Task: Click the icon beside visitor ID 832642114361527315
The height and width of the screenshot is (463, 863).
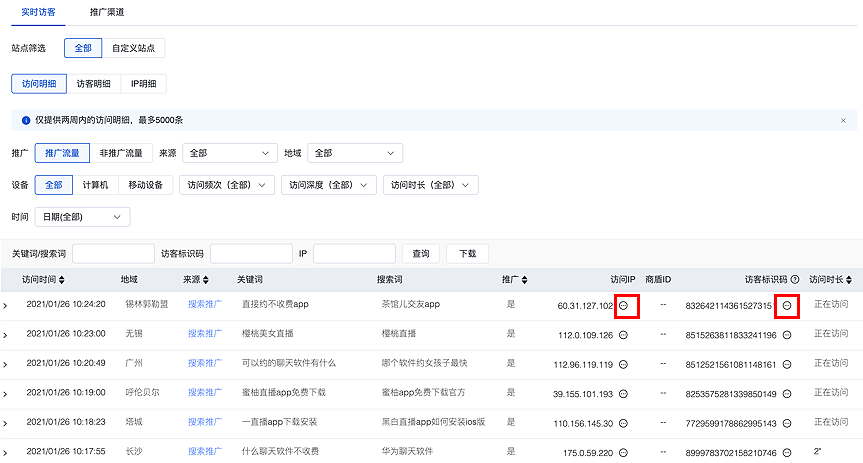Action: [x=787, y=305]
